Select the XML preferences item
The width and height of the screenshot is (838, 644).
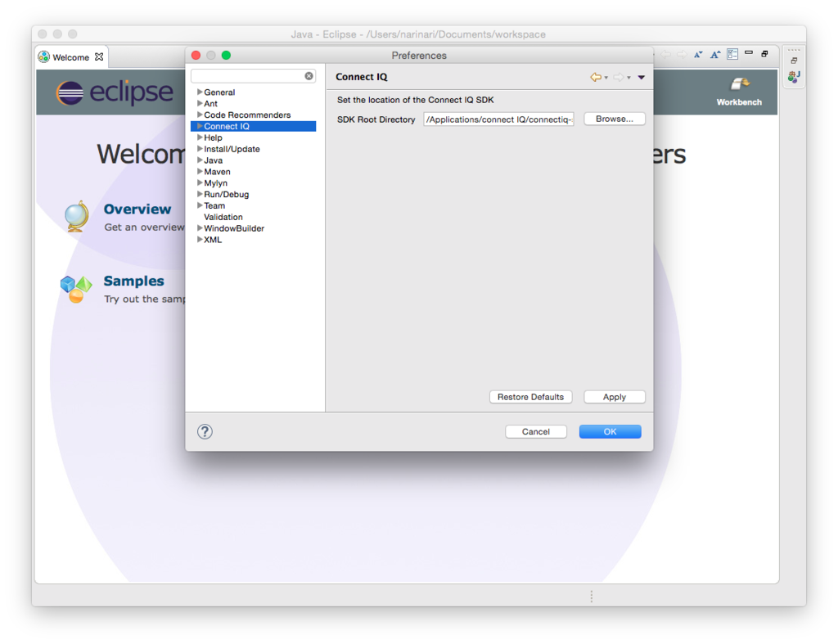[213, 240]
